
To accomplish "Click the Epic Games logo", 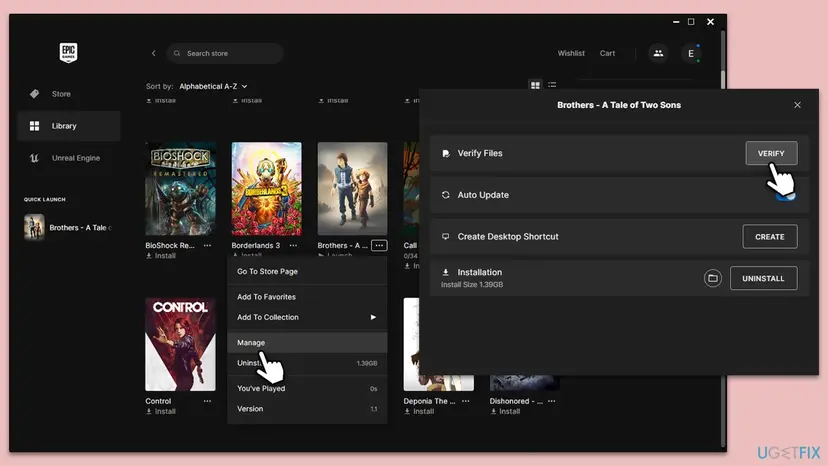I will (68, 52).
